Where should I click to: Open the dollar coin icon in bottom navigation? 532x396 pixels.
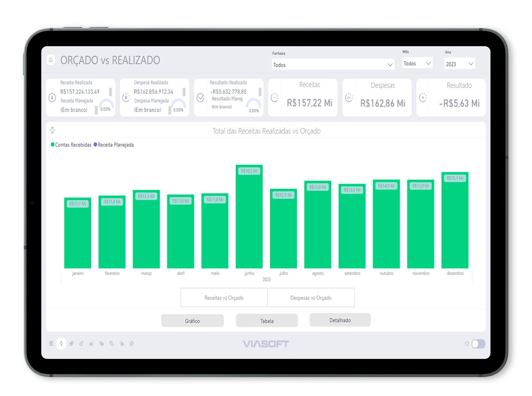[x=132, y=343]
